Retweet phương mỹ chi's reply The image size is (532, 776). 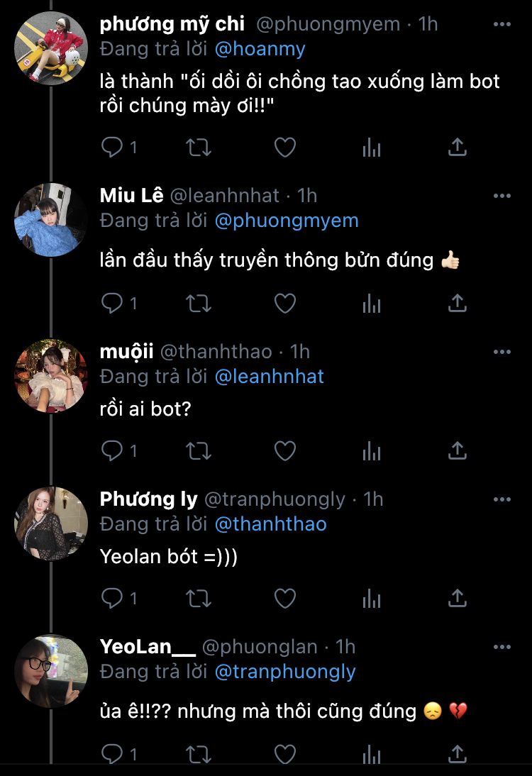coord(198,148)
